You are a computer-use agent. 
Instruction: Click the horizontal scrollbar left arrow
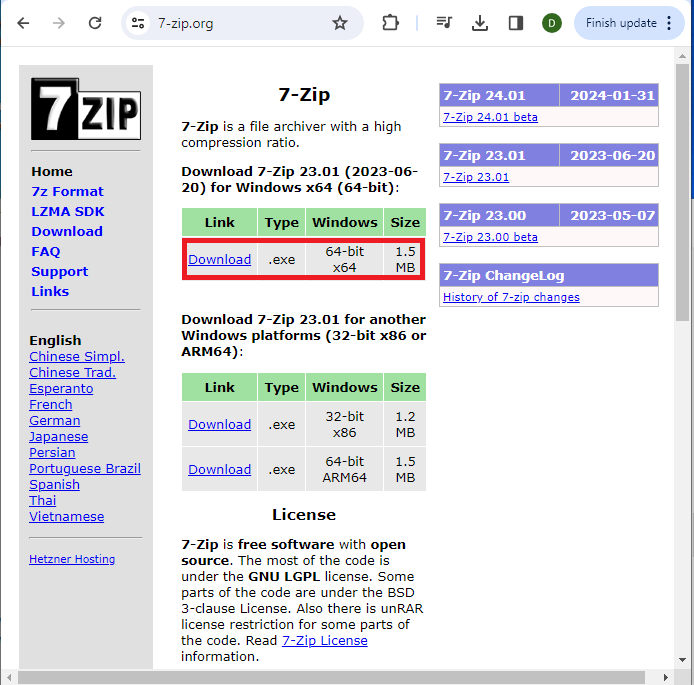[x=8, y=677]
